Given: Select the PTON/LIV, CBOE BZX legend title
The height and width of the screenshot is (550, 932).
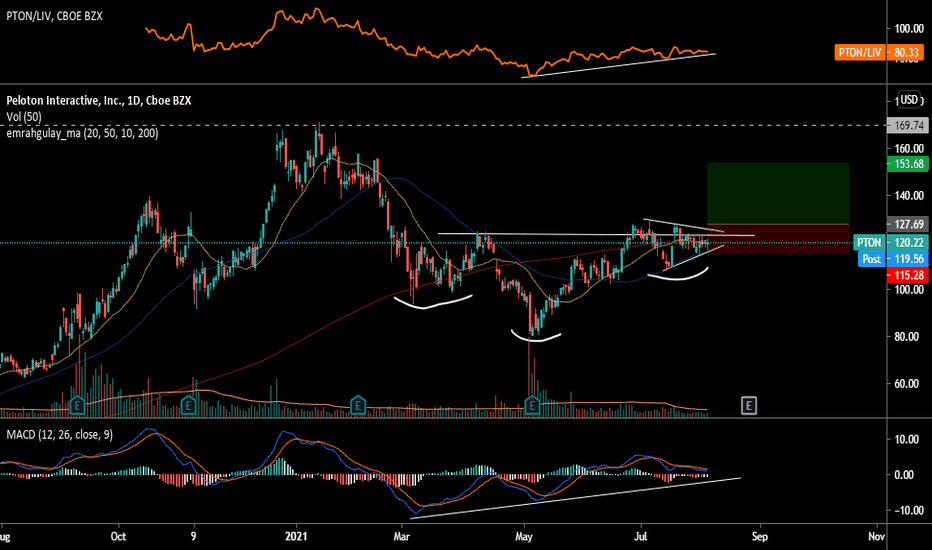Looking at the screenshot, I should (x=54, y=16).
